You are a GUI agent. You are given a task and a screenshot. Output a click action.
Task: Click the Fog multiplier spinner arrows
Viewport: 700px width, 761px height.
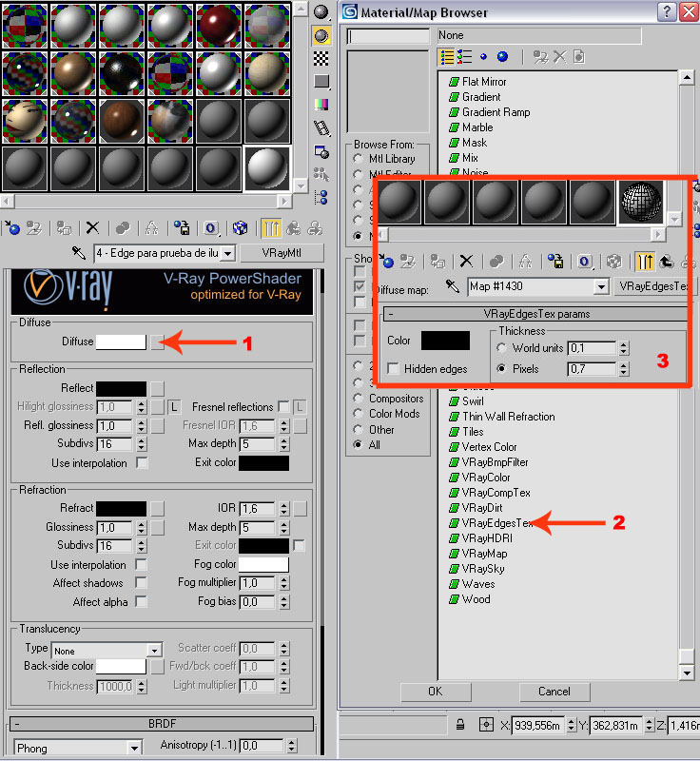(283, 582)
